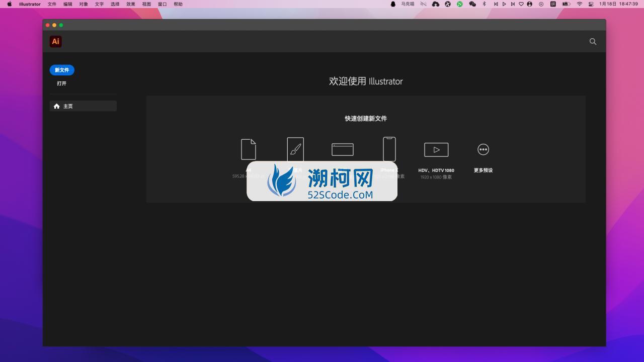Open the Apple menu
The width and height of the screenshot is (644, 362).
coord(9,4)
